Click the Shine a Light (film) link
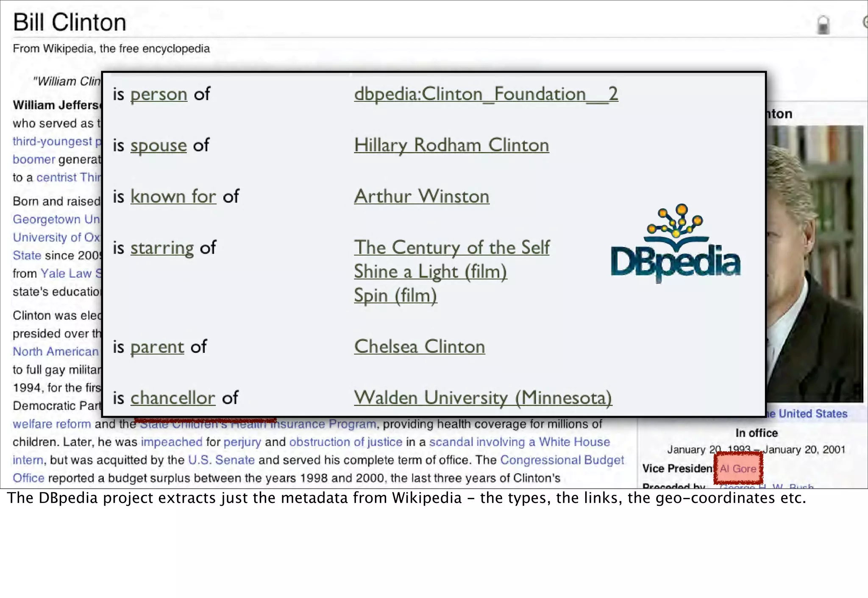868x598 pixels. coord(430,271)
